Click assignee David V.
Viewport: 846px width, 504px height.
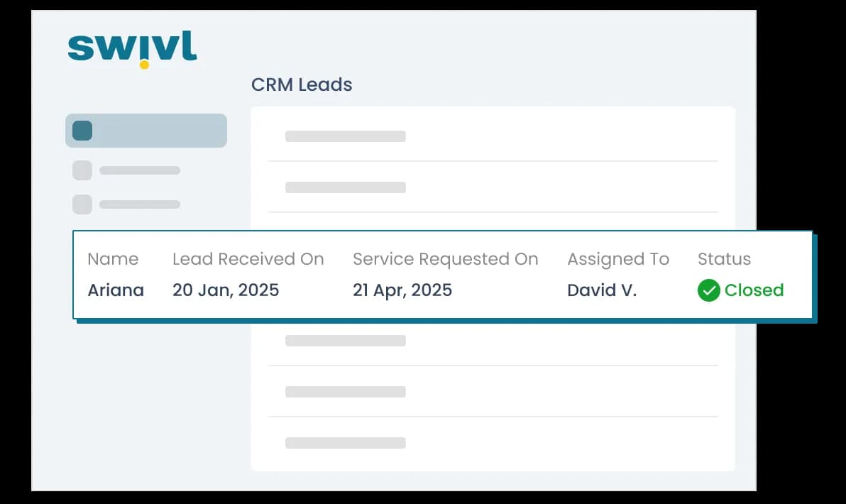pos(602,290)
